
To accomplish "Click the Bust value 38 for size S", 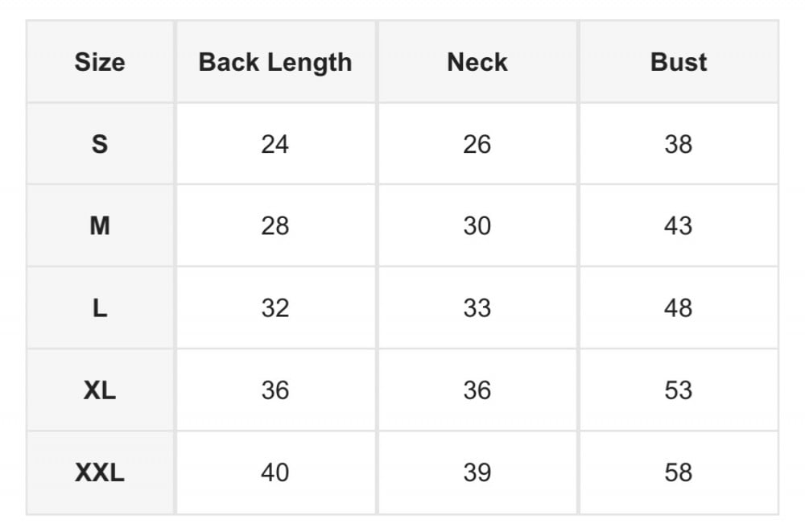I will (x=679, y=145).
